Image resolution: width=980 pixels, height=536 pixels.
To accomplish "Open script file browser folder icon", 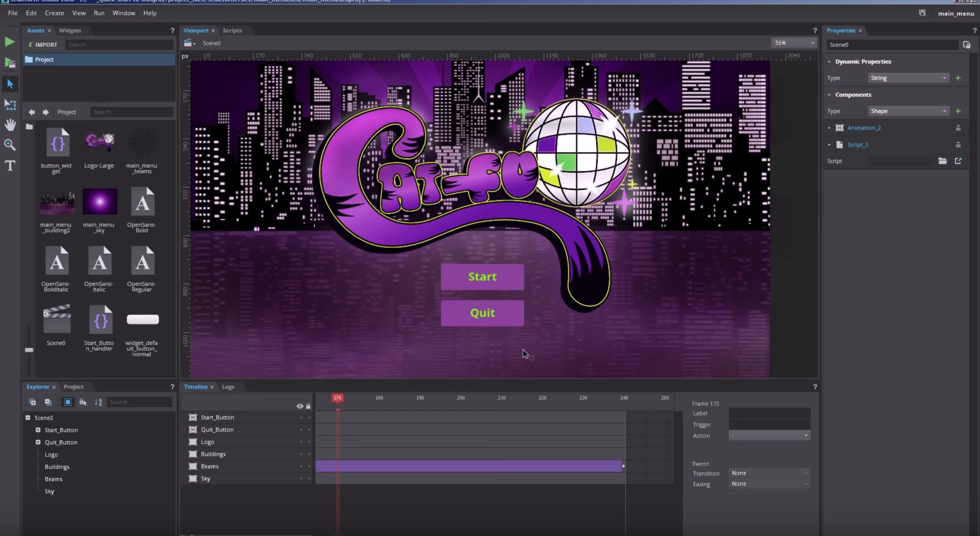I will (x=942, y=161).
